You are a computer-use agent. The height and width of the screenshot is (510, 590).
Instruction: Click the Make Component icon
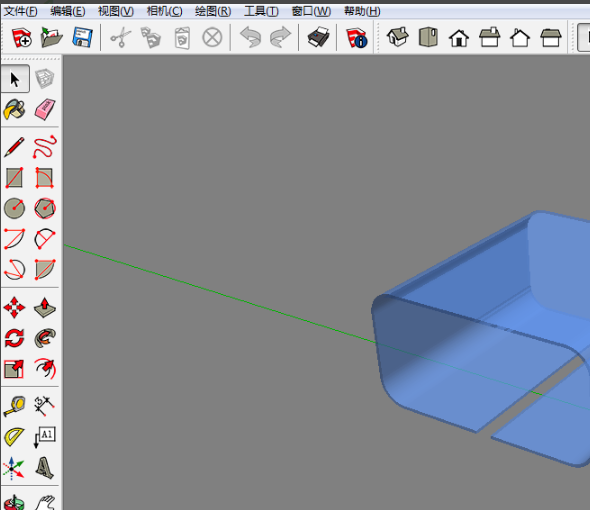(45, 79)
